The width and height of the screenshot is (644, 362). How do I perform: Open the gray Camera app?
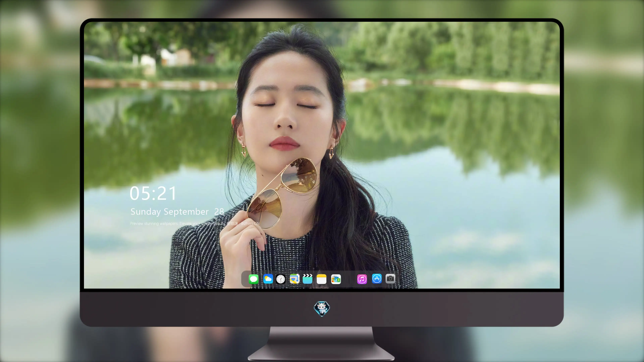pos(390,279)
